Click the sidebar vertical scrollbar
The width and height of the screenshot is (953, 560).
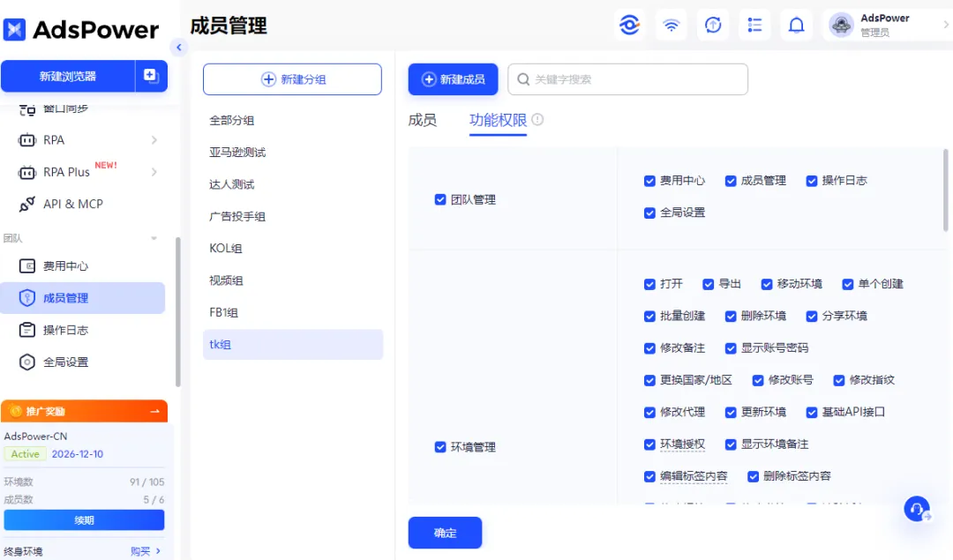(177, 311)
